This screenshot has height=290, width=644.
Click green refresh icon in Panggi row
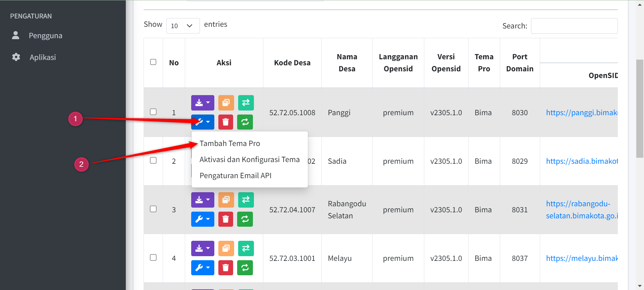pos(245,122)
